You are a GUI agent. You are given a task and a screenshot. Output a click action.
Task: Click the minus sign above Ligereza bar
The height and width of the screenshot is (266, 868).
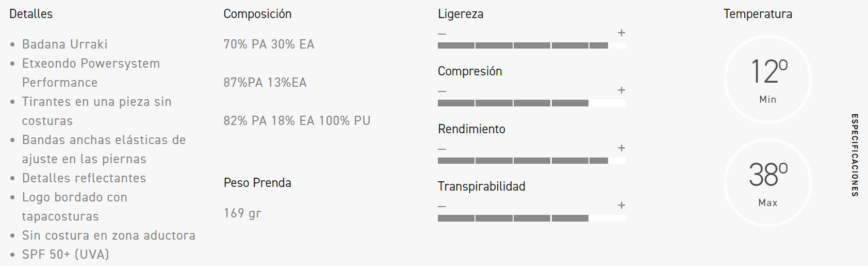click(x=441, y=34)
